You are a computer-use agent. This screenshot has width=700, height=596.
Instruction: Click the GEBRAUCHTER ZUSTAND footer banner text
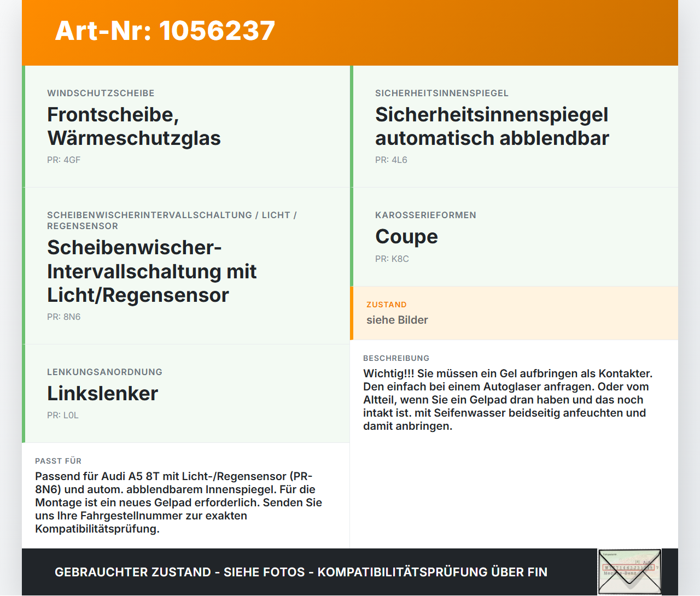click(x=301, y=572)
